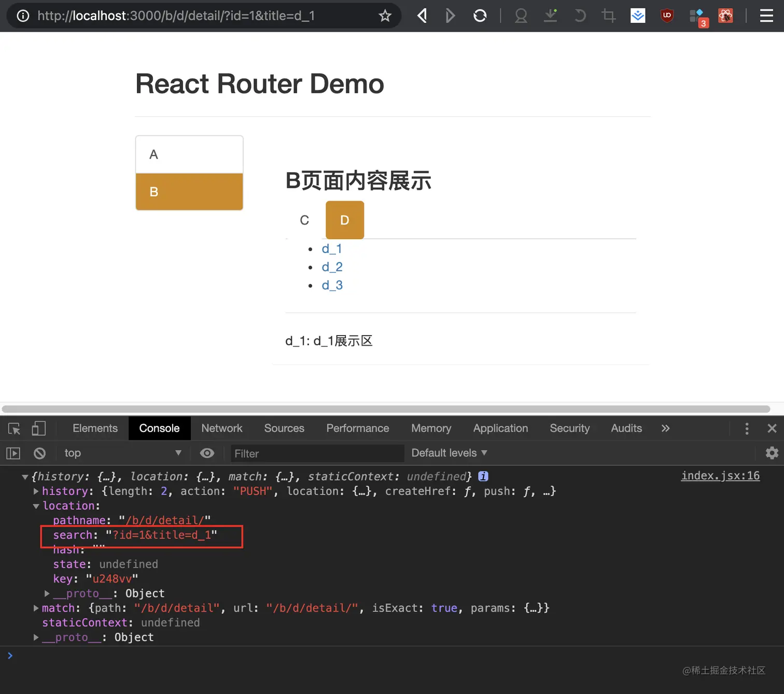Open the Application tab
The width and height of the screenshot is (784, 694).
(500, 428)
